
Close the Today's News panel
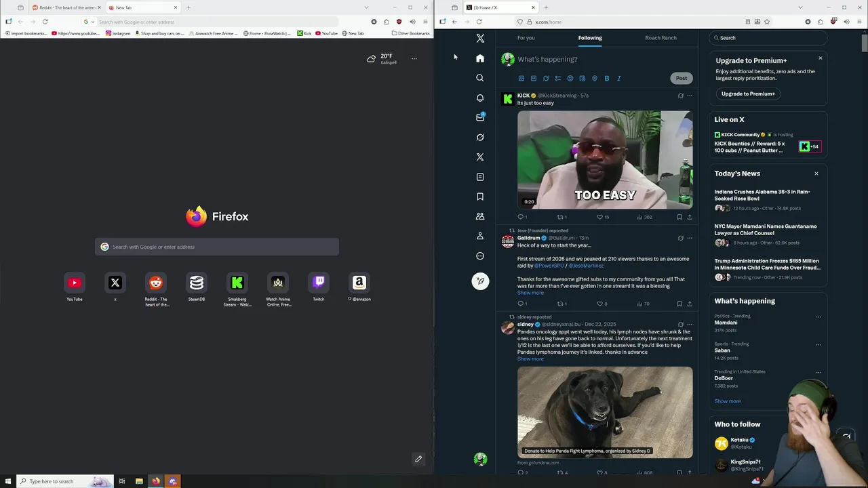(x=816, y=174)
